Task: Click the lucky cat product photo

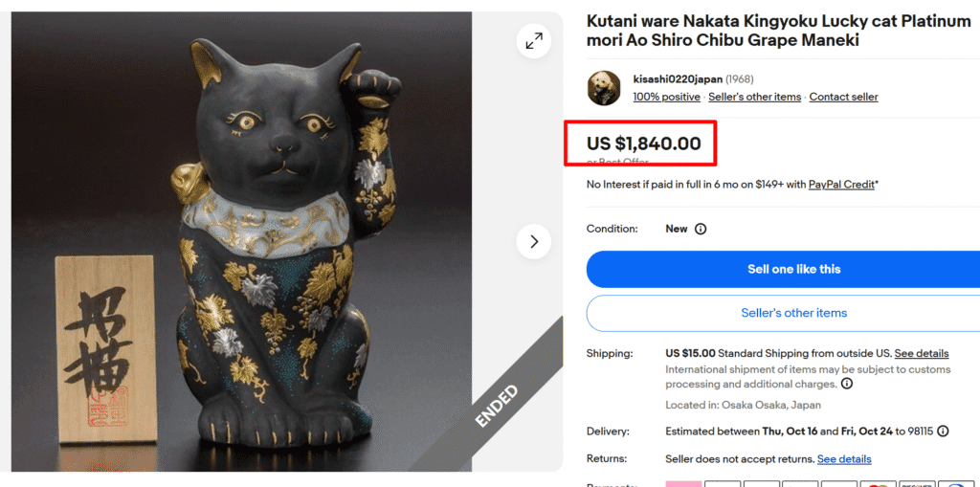Action: pos(278,249)
